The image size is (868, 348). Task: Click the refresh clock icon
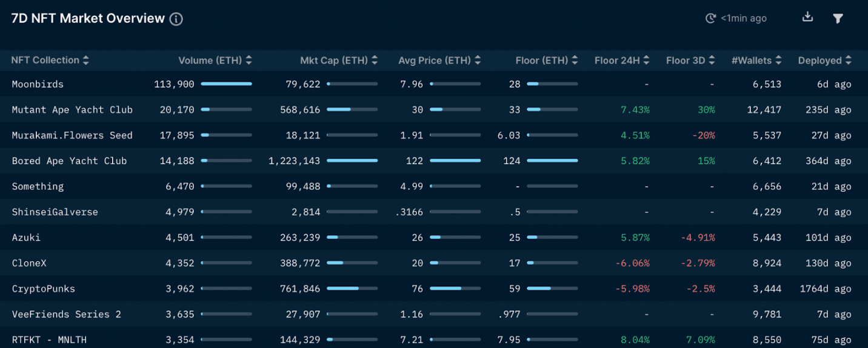711,19
